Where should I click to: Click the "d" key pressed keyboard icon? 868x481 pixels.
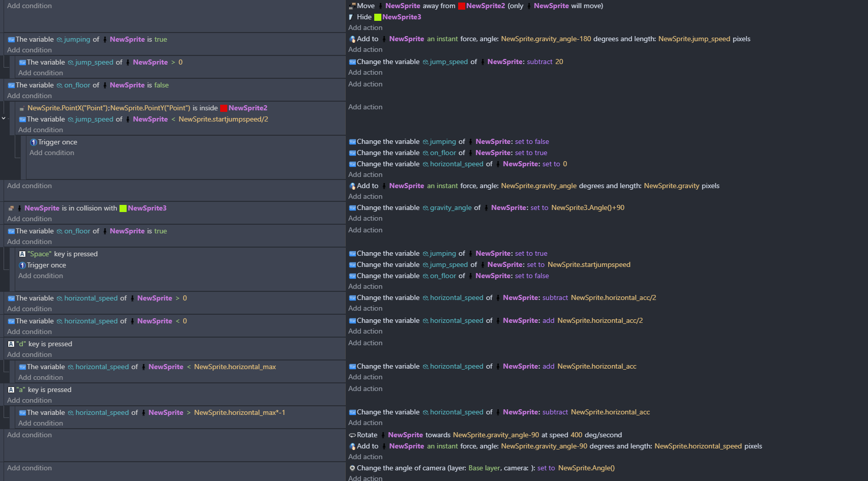(11, 344)
